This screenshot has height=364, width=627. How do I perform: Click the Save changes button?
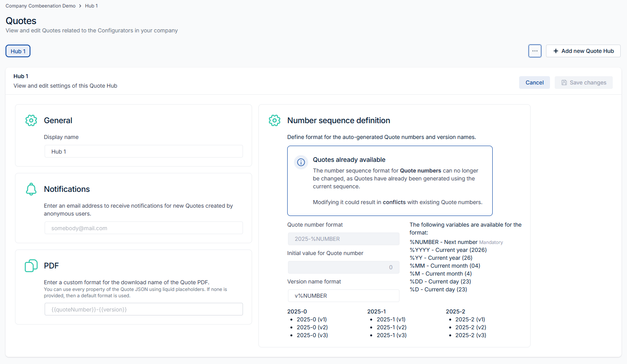(x=584, y=83)
